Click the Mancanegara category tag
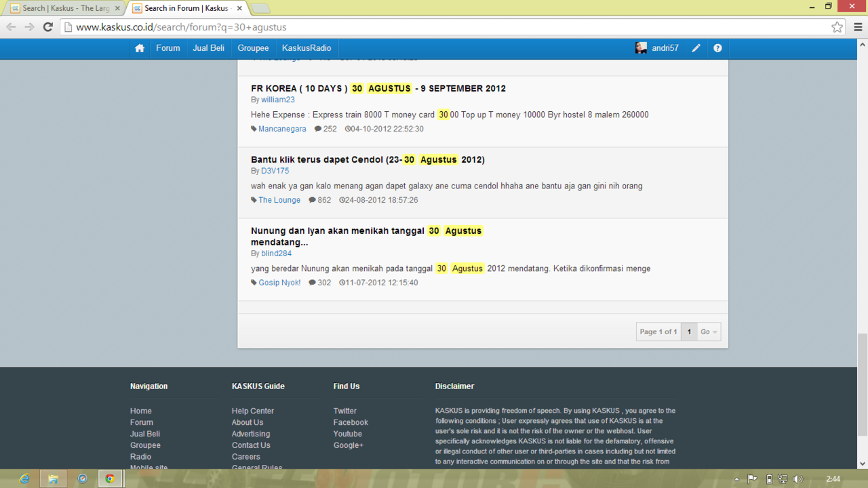868x488 pixels. click(x=282, y=129)
